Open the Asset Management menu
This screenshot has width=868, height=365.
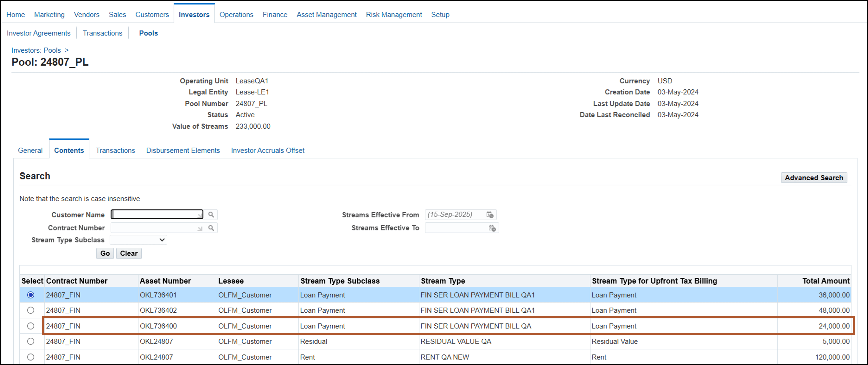(326, 15)
